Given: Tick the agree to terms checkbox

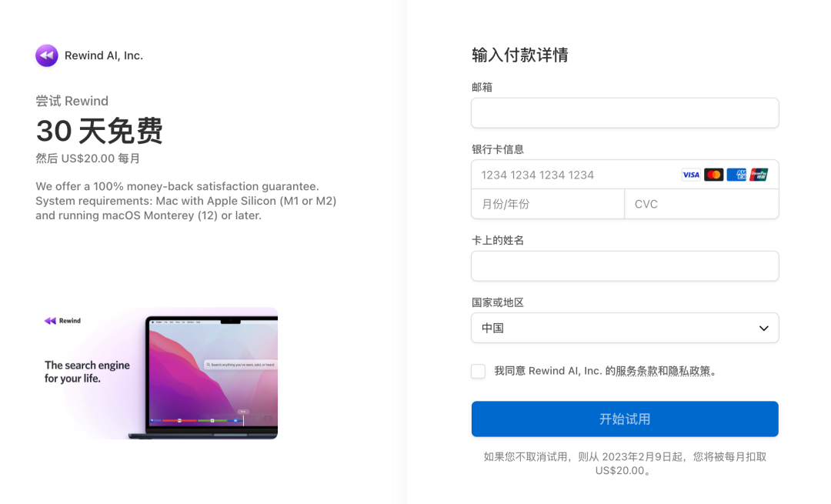Looking at the screenshot, I should coord(478,371).
